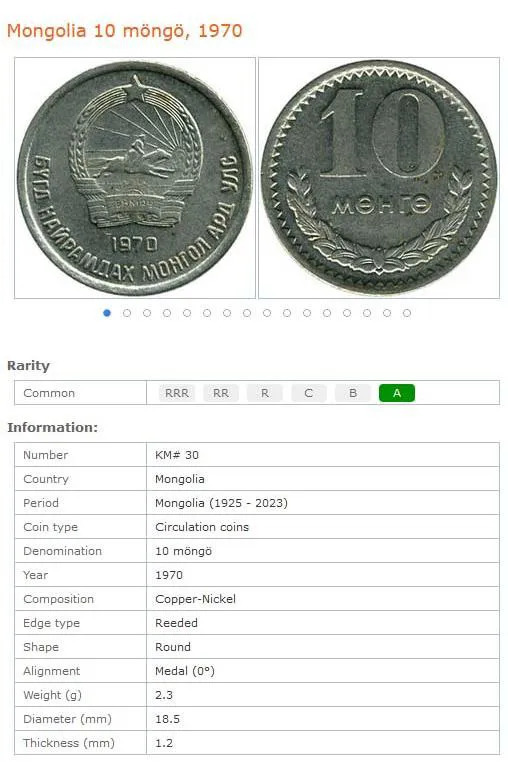508x762 pixels.
Task: Click the green A rarity badge
Action: 397,393
